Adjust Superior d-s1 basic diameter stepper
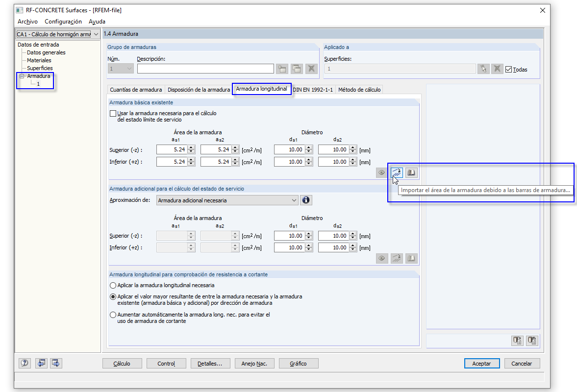Image resolution: width=577 pixels, height=392 pixels. point(309,149)
